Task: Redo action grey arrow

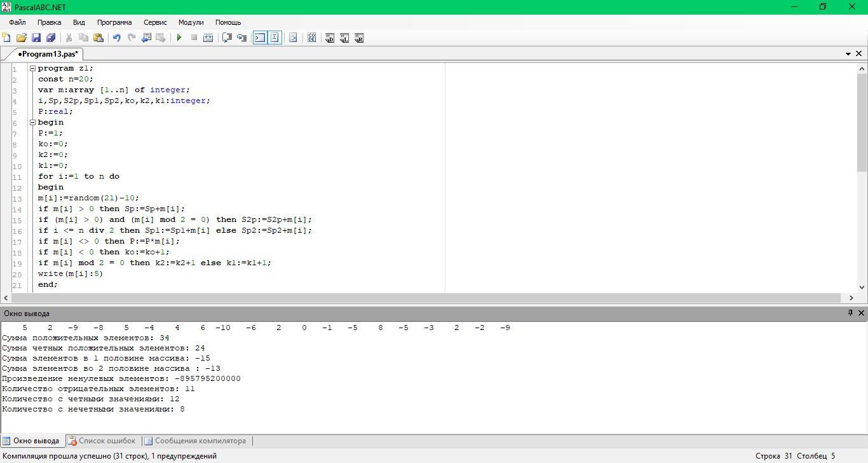Action: 132,38
